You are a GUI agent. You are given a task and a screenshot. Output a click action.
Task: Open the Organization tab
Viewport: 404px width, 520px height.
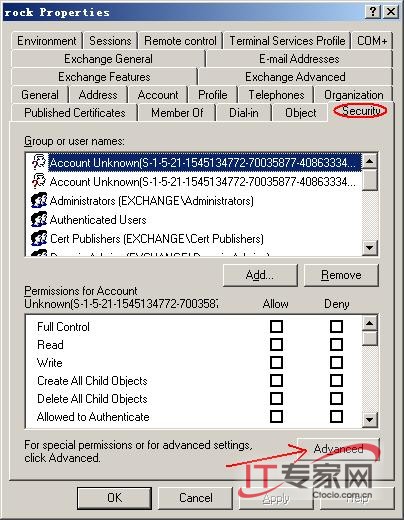(353, 95)
